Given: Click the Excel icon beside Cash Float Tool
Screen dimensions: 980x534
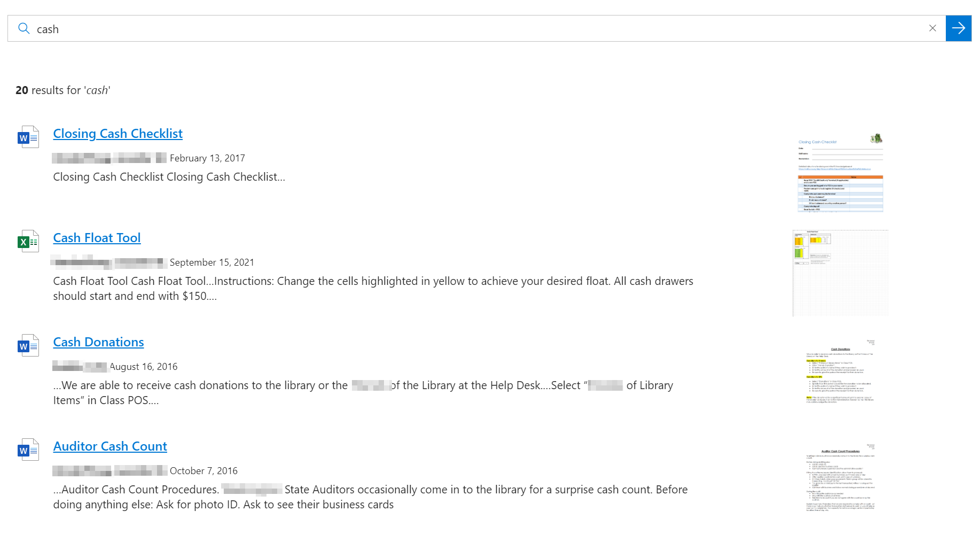Looking at the screenshot, I should tap(28, 241).
